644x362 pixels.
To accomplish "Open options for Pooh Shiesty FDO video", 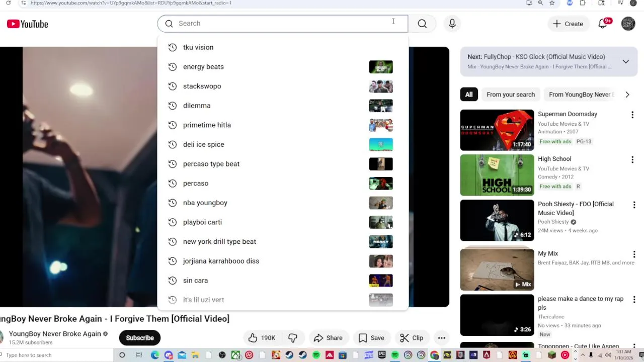I will pyautogui.click(x=634, y=205).
